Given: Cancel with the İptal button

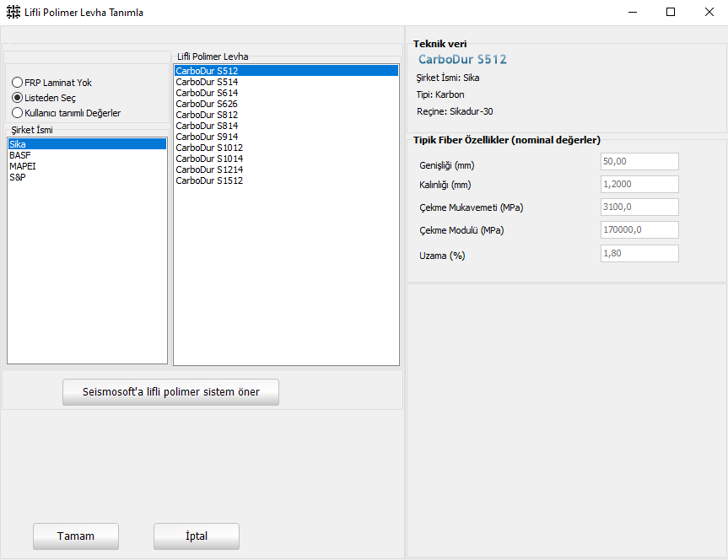Looking at the screenshot, I should pyautogui.click(x=197, y=536).
